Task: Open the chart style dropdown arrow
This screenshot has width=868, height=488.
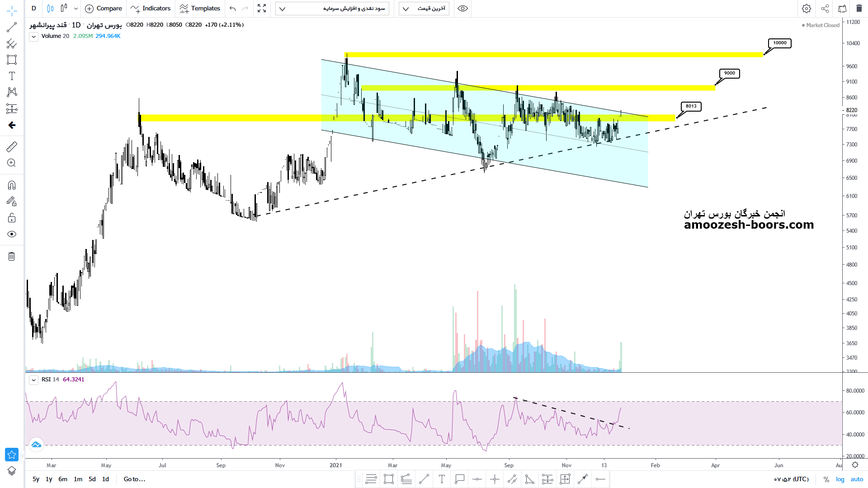Action: (x=75, y=9)
